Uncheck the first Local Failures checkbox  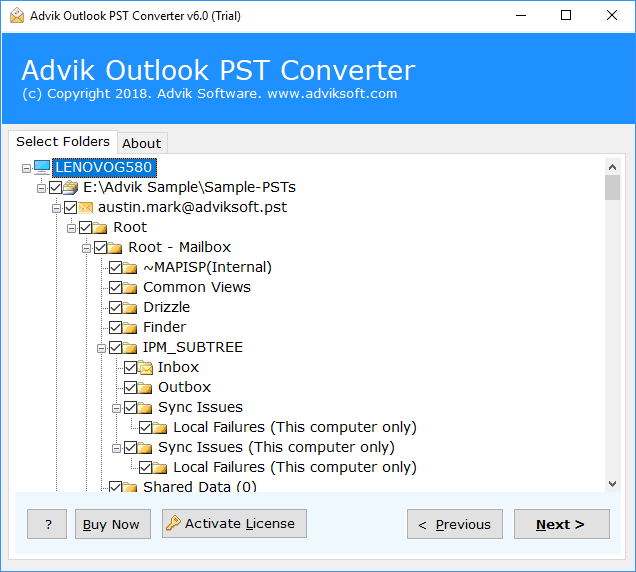pyautogui.click(x=146, y=428)
